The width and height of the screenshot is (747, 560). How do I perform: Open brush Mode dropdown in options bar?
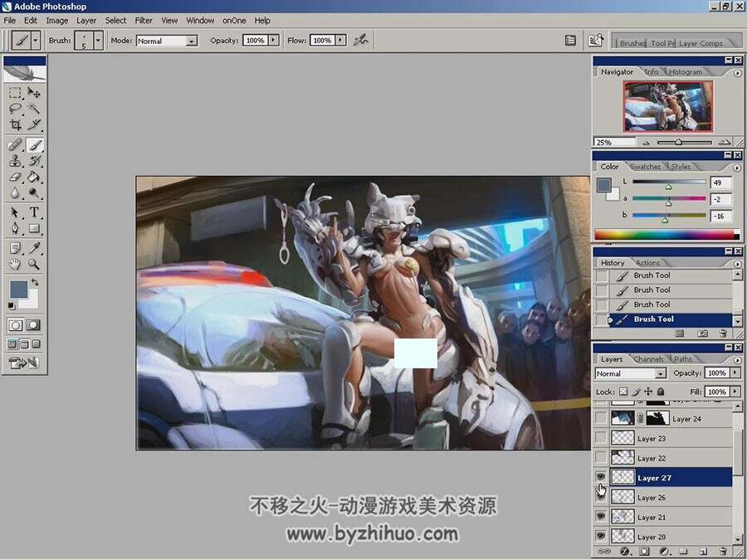192,41
